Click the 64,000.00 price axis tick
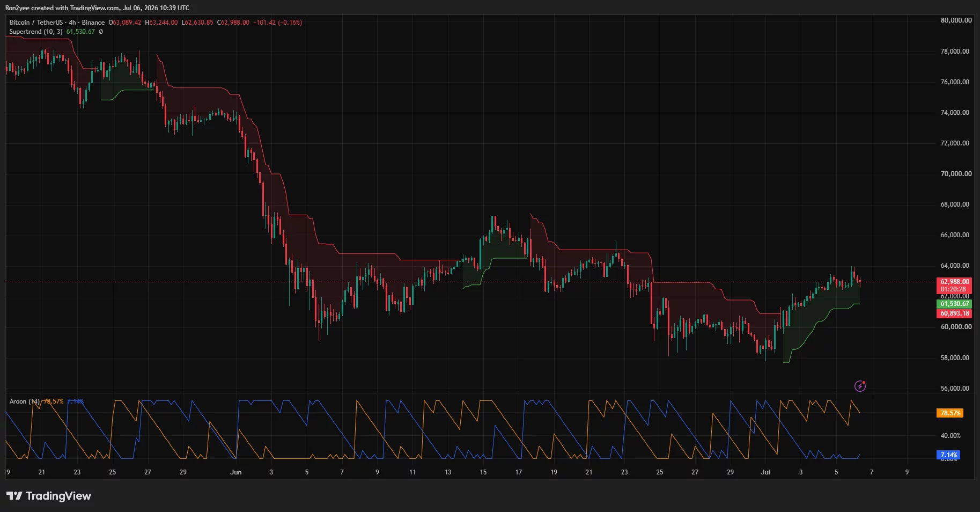This screenshot has width=980, height=512. 956,266
